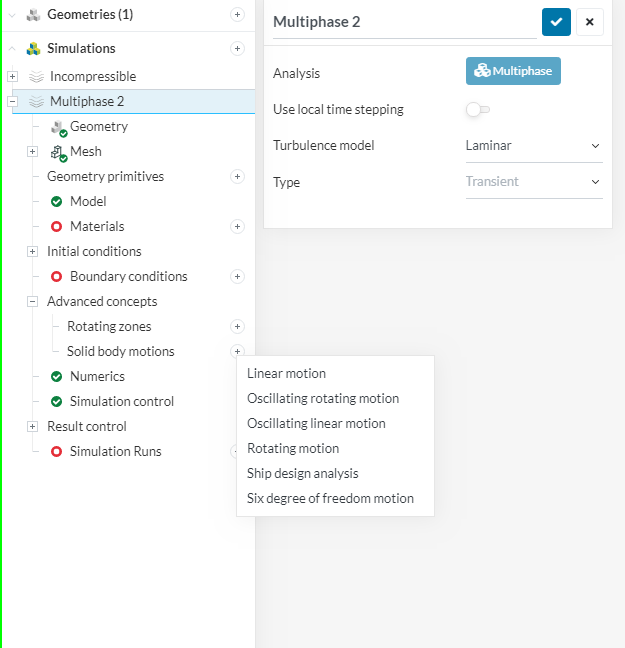Pick Ship design analysis option

tap(302, 474)
